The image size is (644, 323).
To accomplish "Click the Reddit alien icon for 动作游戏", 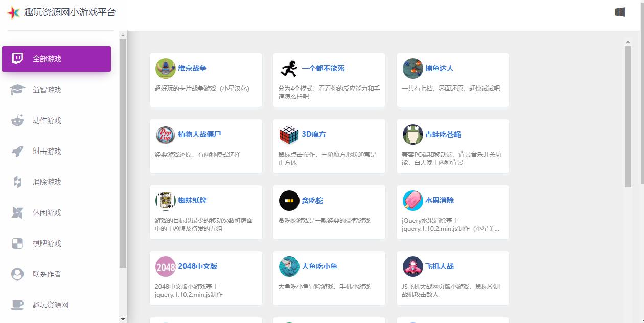I will point(17,120).
